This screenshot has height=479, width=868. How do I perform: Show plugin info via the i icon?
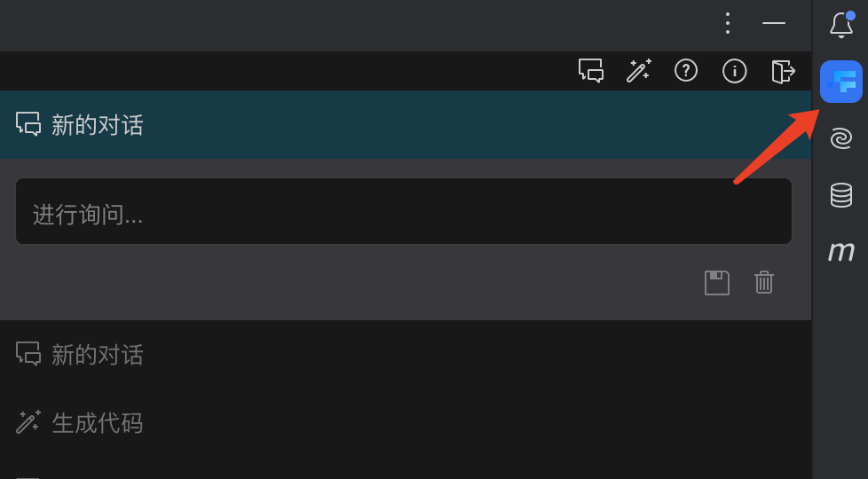coord(734,71)
